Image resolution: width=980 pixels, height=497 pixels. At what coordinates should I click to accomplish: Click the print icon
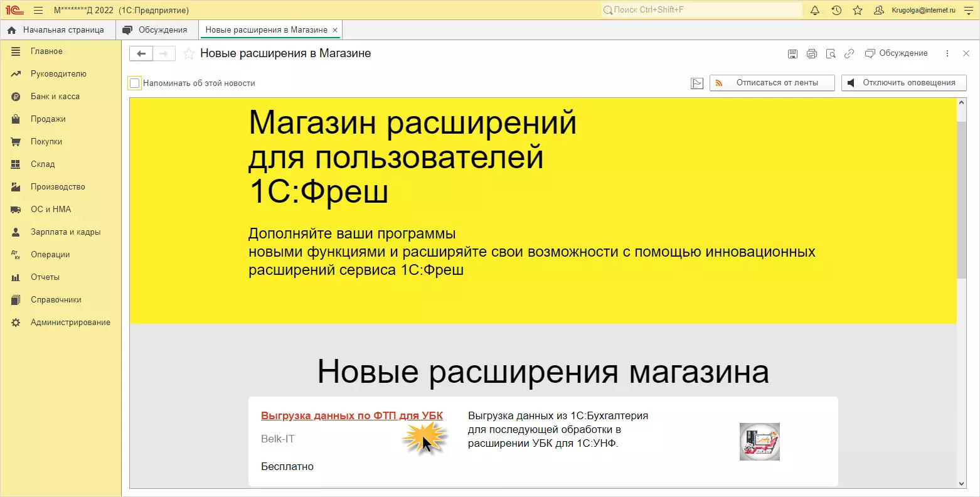(x=812, y=54)
